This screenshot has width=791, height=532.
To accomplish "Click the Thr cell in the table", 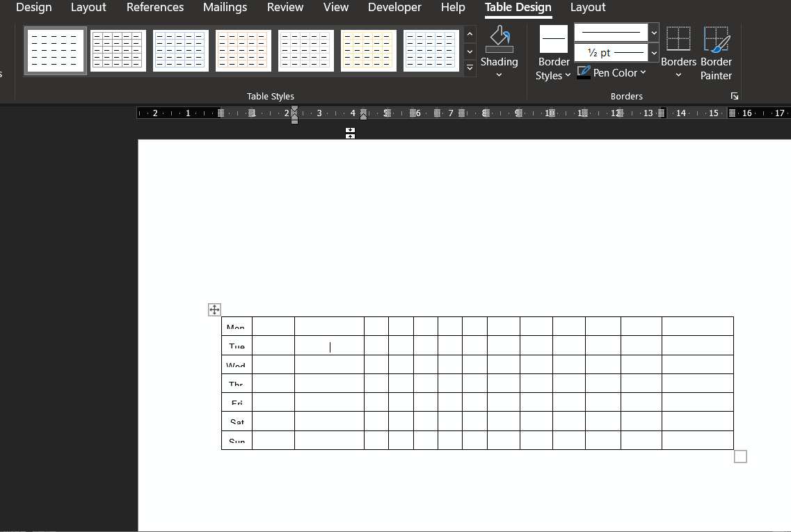I will 237,383.
